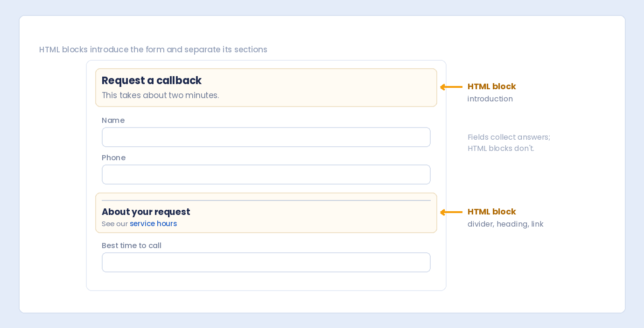This screenshot has height=328, width=644.
Task: Click the 'Name' field label
Action: (113, 120)
